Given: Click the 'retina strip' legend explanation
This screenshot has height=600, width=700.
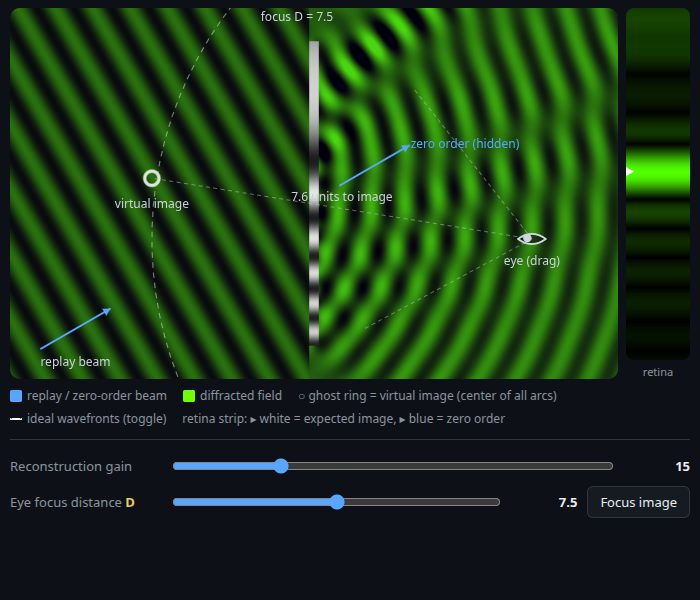Looking at the screenshot, I should click(343, 419).
